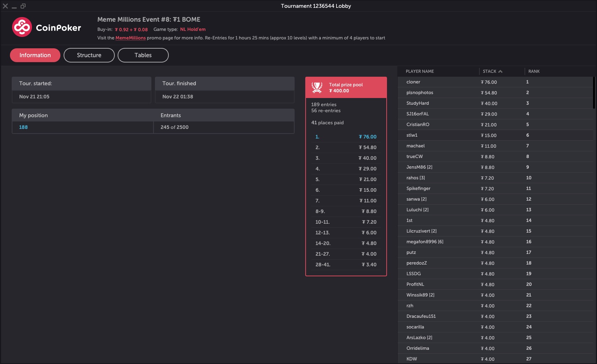
Task: Select Dracaufeu151 in the player list
Action: click(x=421, y=316)
